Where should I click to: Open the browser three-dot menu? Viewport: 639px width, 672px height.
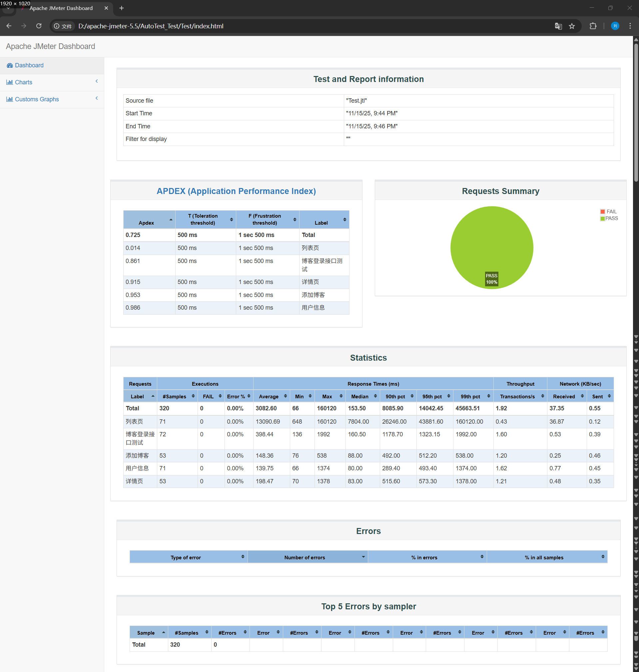click(630, 26)
